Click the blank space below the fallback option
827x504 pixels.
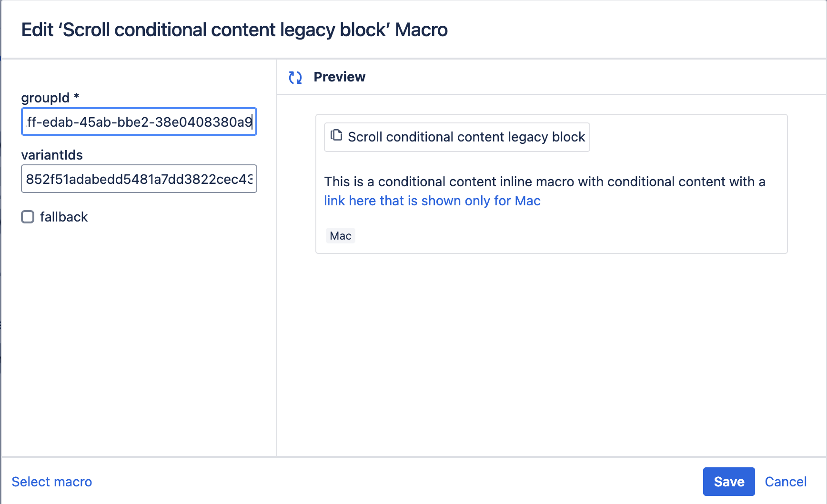coord(139,333)
